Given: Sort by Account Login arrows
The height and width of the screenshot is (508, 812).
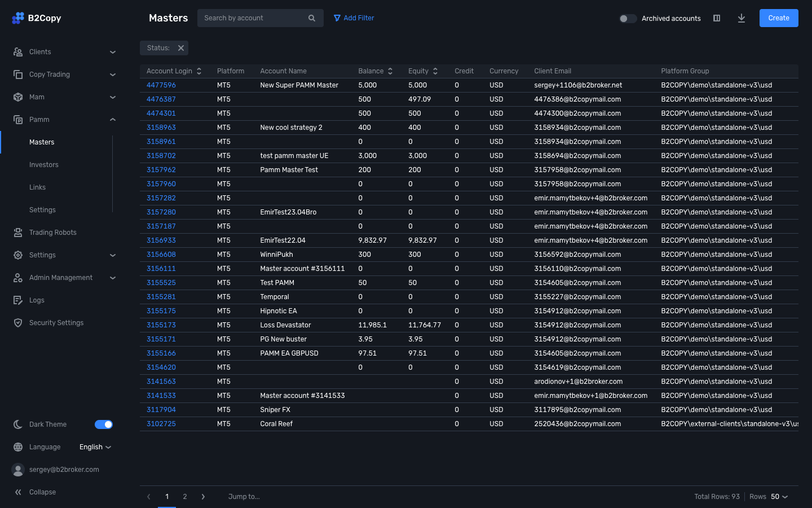Looking at the screenshot, I should [x=199, y=71].
